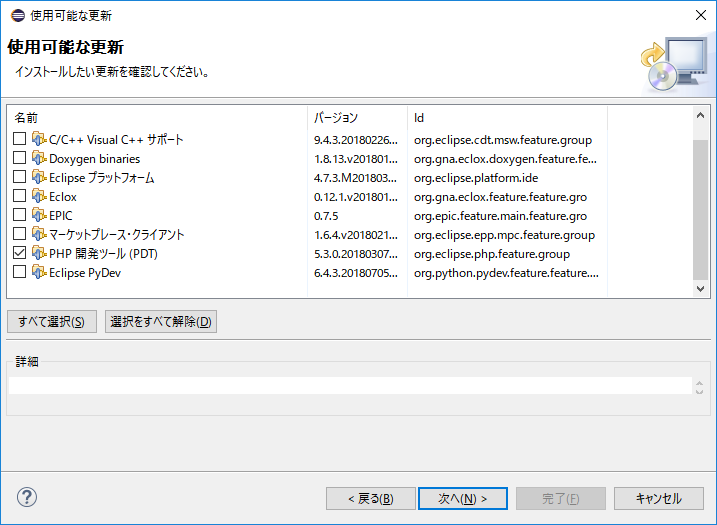Click version 6.4.3.20180705... cell

[x=356, y=273]
